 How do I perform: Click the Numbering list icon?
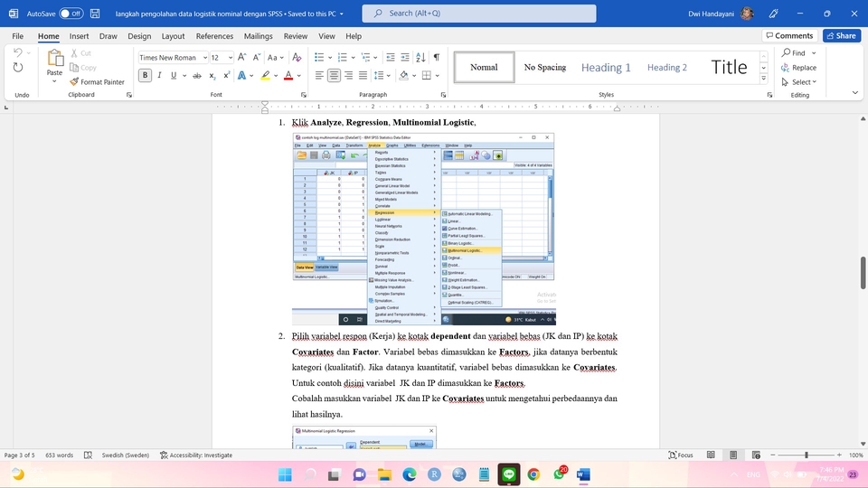click(343, 58)
